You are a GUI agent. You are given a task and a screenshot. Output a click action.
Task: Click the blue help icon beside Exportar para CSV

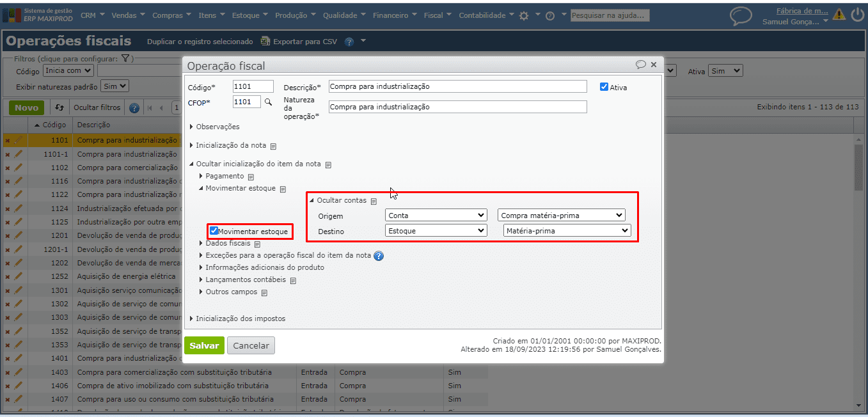[349, 42]
